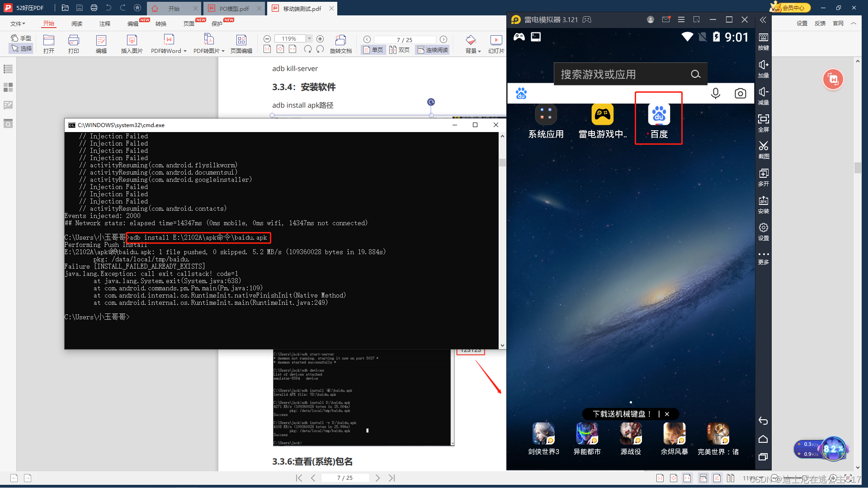The height and width of the screenshot is (488, 868).
Task: Start the 幻灯片 slideshow
Action: click(x=496, y=44)
